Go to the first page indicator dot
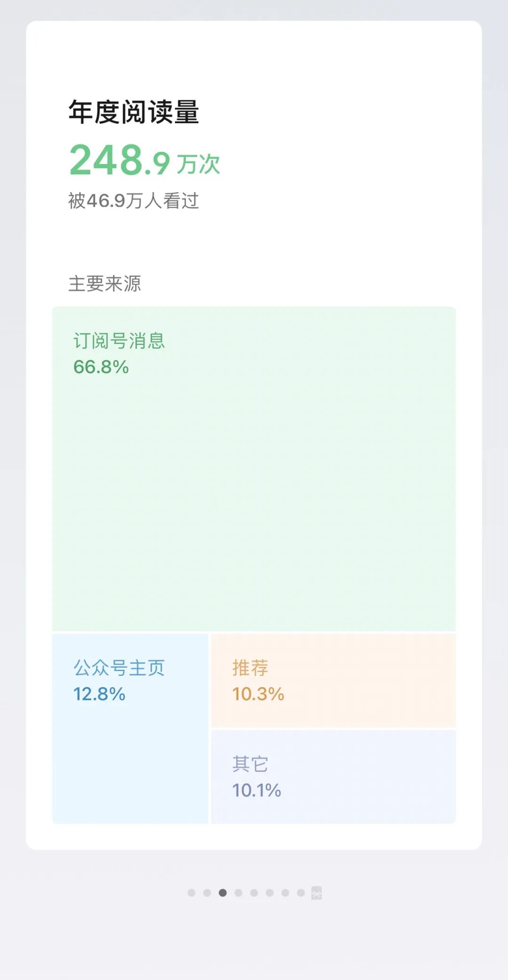508x980 pixels. [x=191, y=893]
